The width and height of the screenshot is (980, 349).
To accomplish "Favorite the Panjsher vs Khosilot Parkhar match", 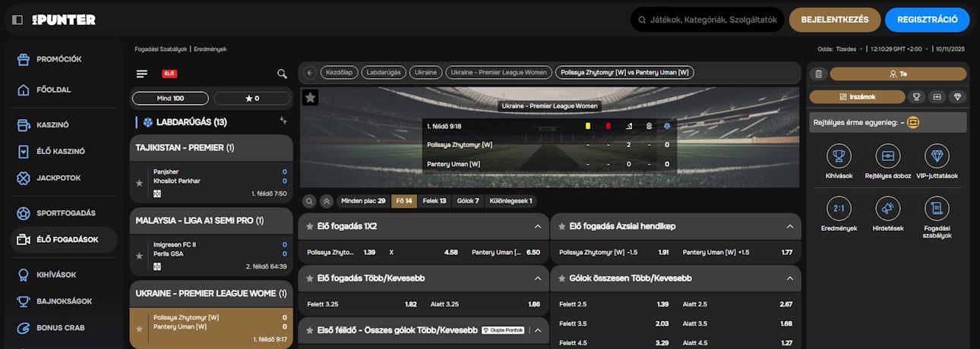I will coord(138,183).
